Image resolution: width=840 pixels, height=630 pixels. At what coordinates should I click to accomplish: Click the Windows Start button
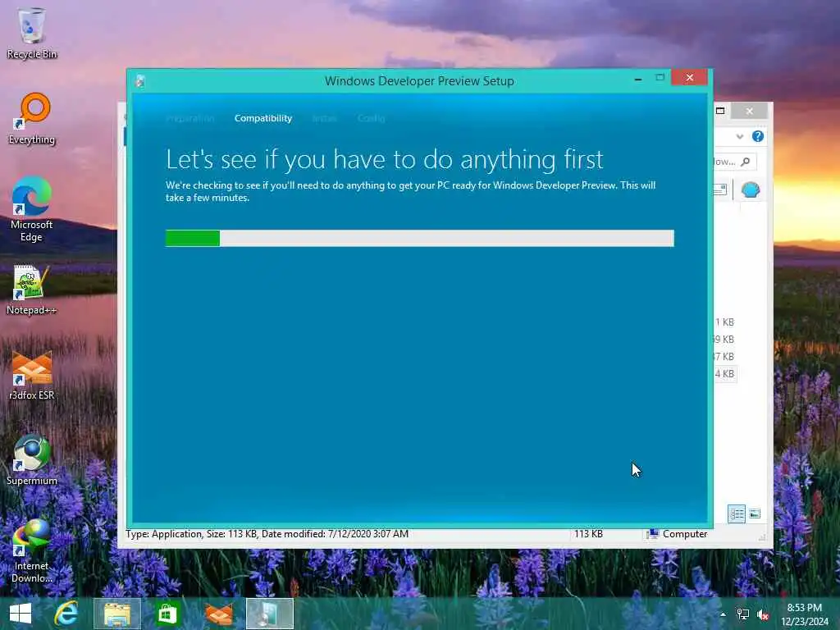click(21, 614)
